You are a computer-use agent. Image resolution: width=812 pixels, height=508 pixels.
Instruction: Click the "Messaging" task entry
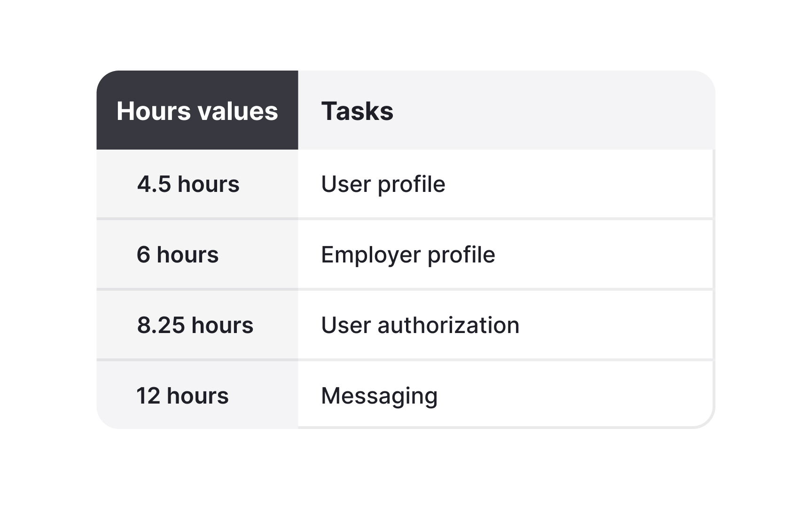(x=379, y=396)
